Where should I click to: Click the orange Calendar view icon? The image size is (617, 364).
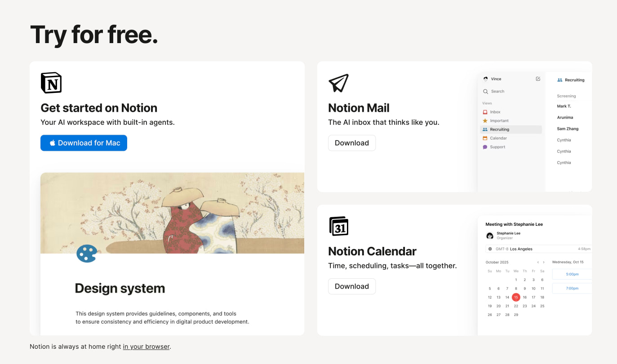click(x=485, y=138)
